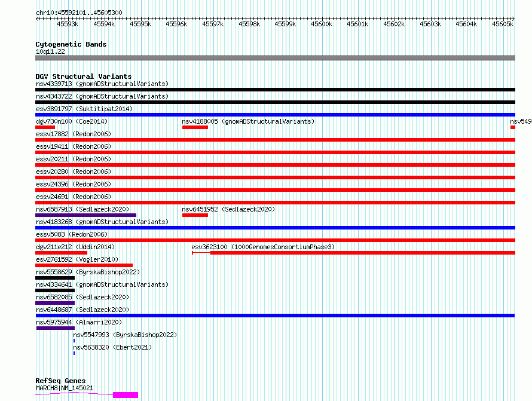Open variant nsv5558629 (ByrskaBishop2022)

(x=88, y=272)
